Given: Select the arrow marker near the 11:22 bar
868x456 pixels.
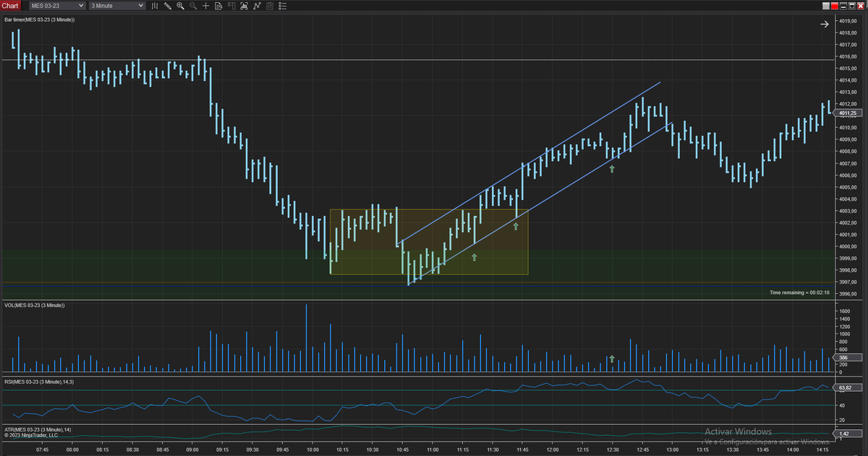Looking at the screenshot, I should point(475,257).
